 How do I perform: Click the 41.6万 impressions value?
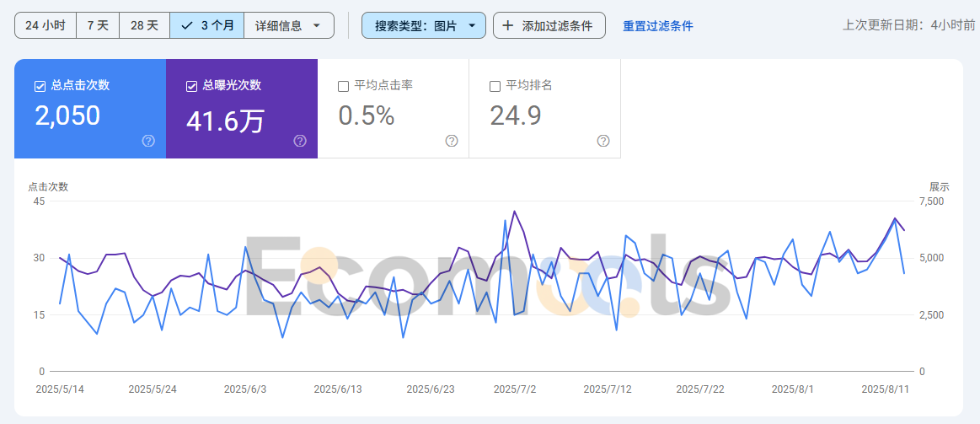(226, 121)
